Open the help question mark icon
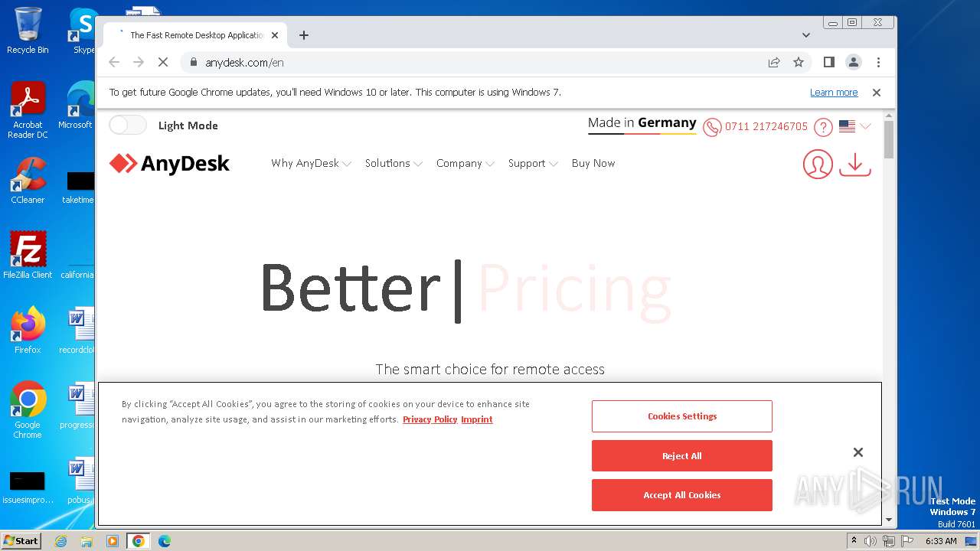The image size is (980, 551). [823, 127]
